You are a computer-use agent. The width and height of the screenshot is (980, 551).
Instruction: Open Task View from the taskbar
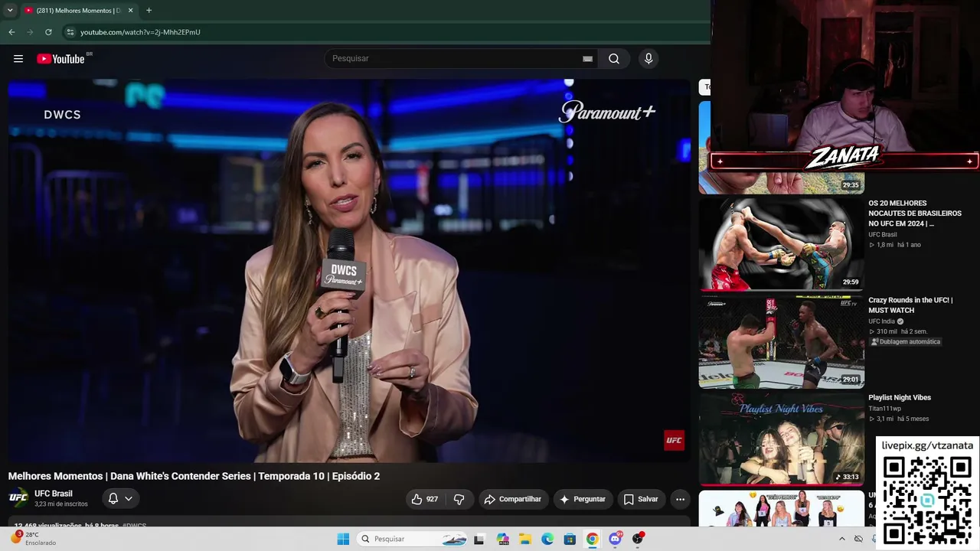479,539
